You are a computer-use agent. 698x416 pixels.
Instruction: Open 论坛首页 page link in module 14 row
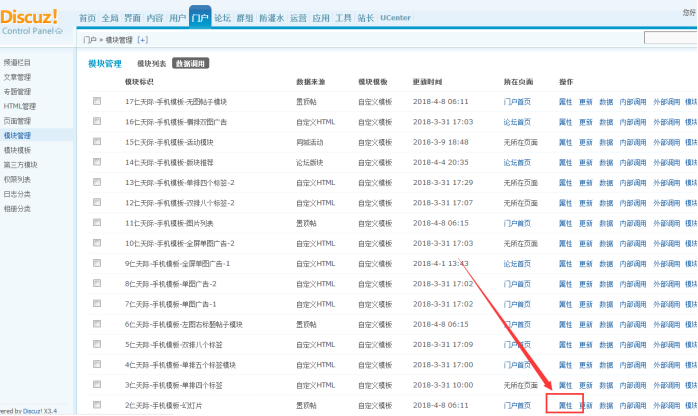pyautogui.click(x=517, y=163)
